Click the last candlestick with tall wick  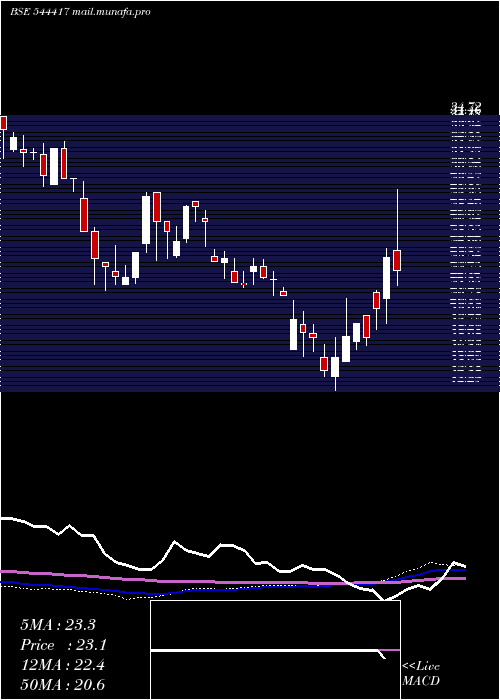coord(397,238)
